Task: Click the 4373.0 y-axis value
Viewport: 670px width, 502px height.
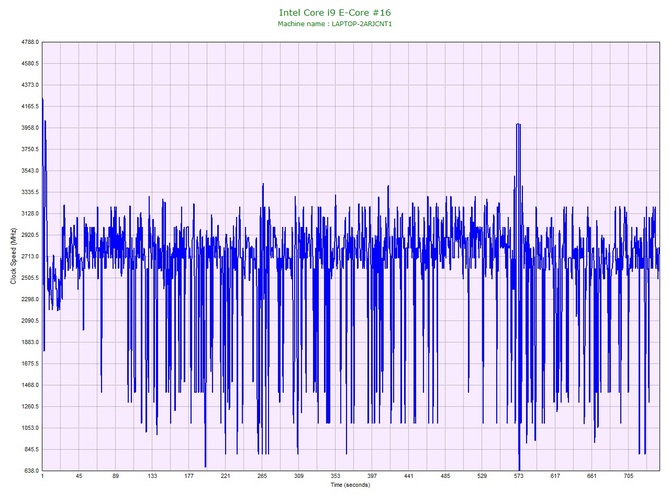Action: click(x=29, y=85)
